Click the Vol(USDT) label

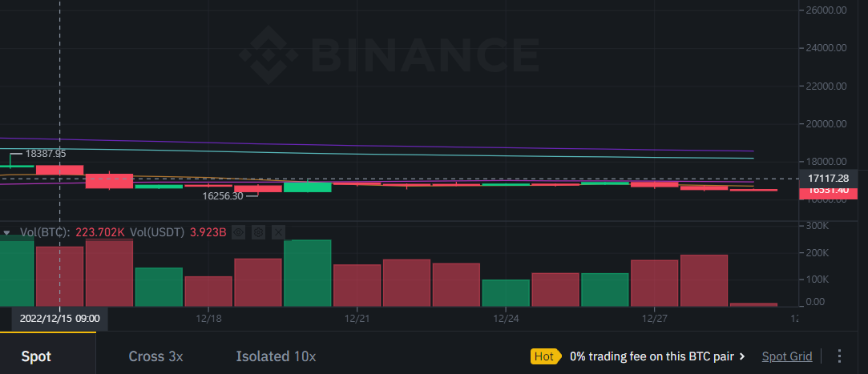click(156, 232)
